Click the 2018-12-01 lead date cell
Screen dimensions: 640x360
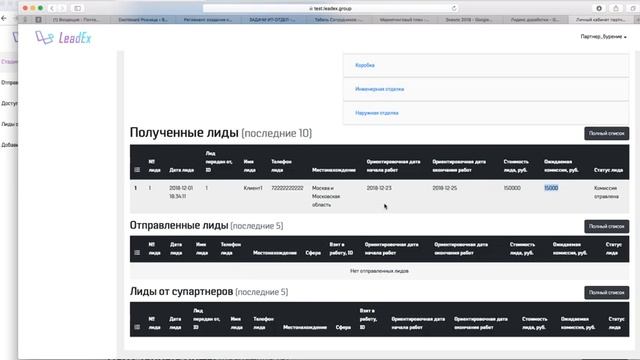click(181, 192)
